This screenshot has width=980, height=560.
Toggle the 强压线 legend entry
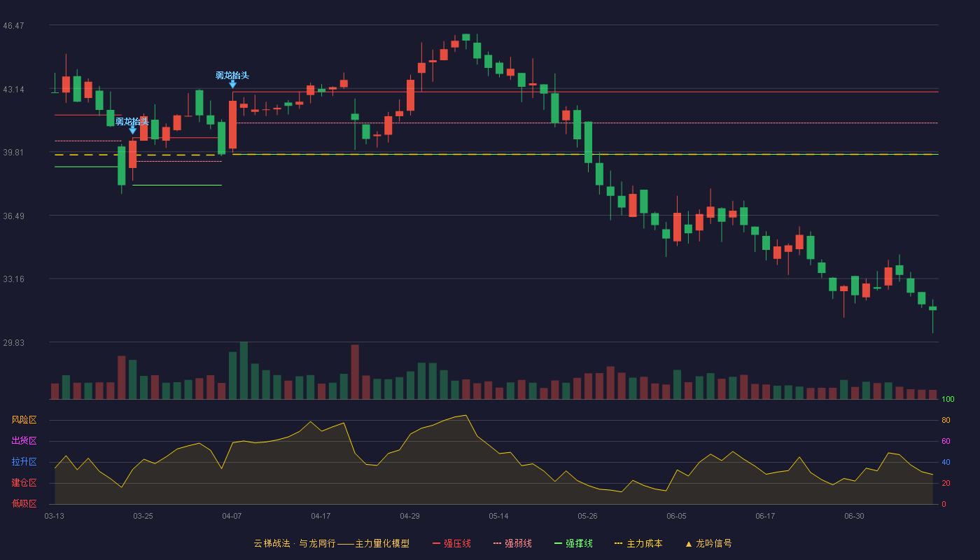tap(451, 543)
